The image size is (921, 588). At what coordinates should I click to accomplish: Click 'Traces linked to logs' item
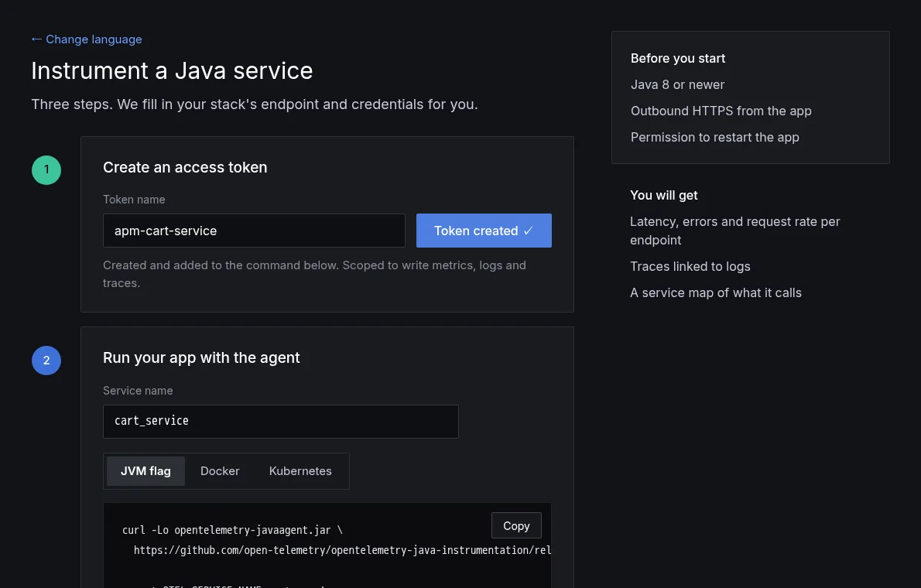690,267
